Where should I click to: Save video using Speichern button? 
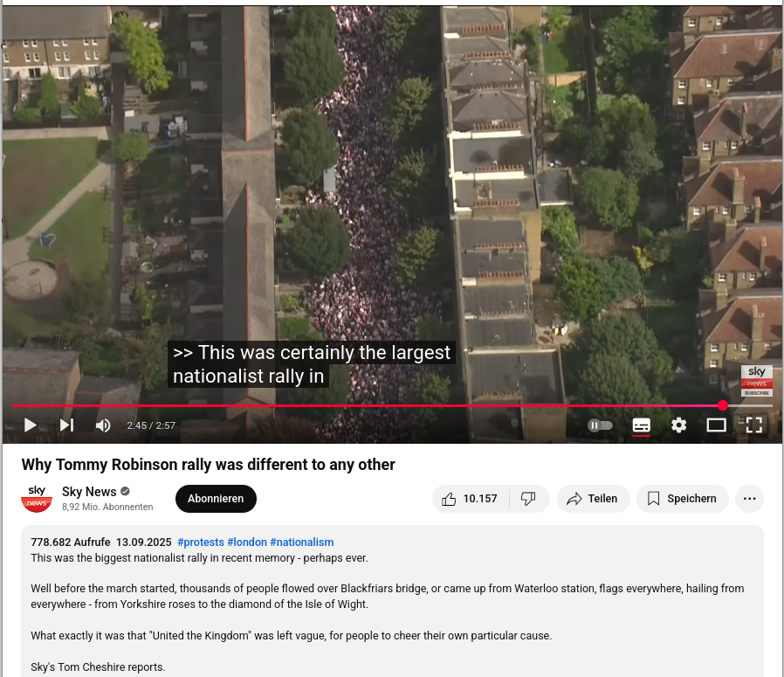(682, 499)
